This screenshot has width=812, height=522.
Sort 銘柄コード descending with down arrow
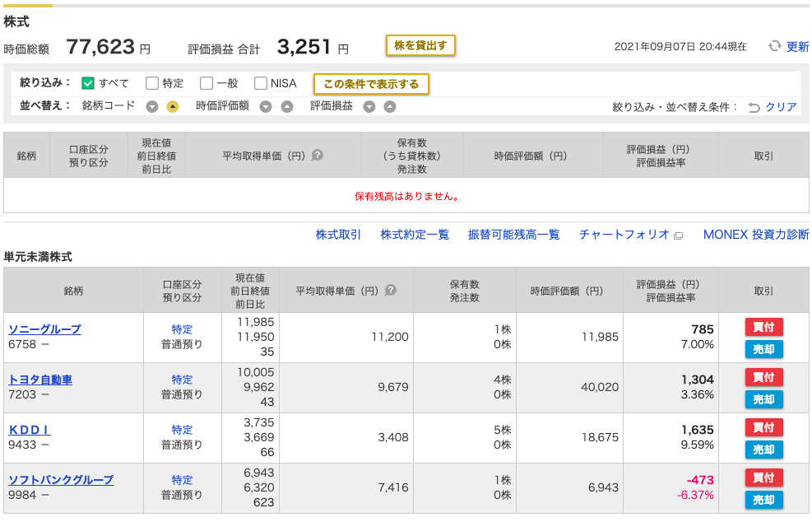(x=151, y=107)
